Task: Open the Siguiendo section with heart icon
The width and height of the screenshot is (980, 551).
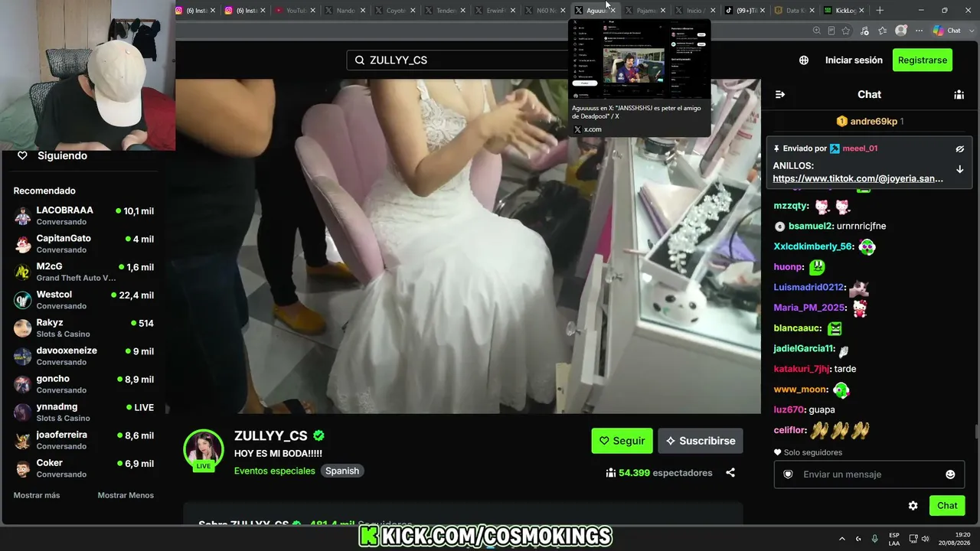Action: (52, 155)
